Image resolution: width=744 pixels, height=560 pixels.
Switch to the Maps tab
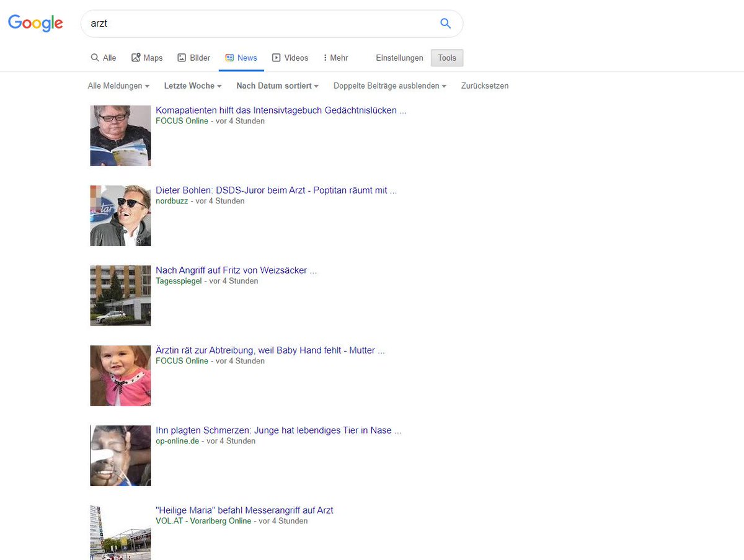(147, 58)
